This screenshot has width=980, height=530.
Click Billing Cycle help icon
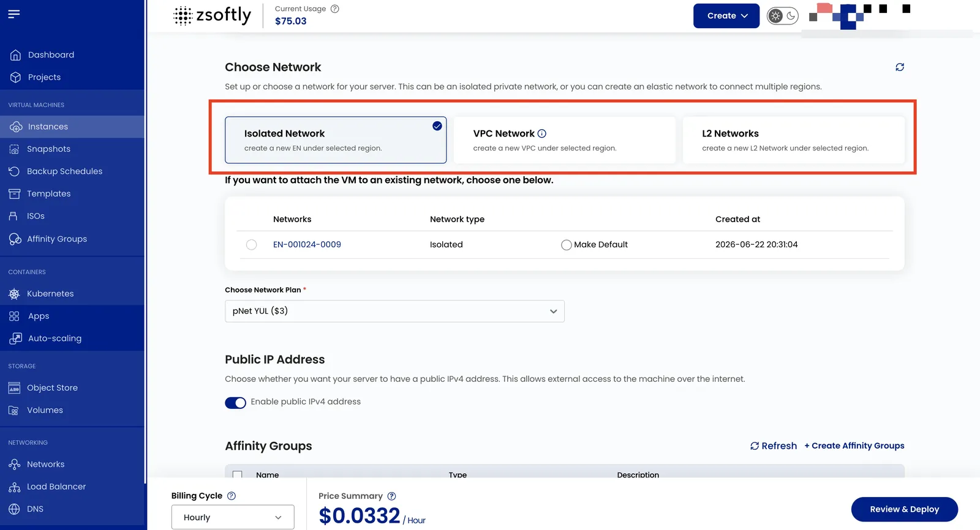click(232, 496)
